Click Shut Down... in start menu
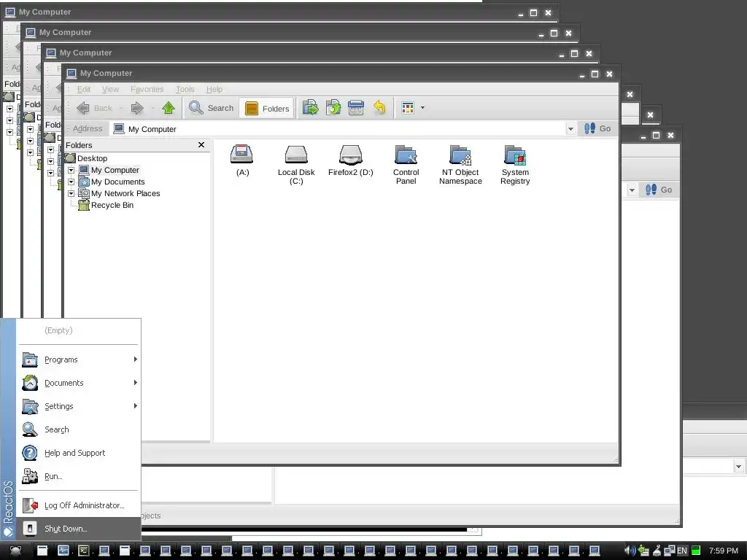Screen dimensions: 747x560 (79, 529)
